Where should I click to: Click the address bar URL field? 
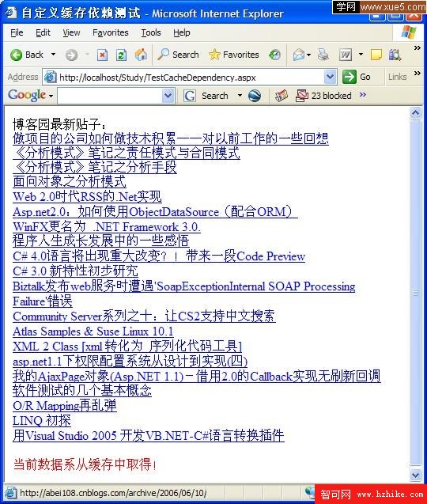190,78
